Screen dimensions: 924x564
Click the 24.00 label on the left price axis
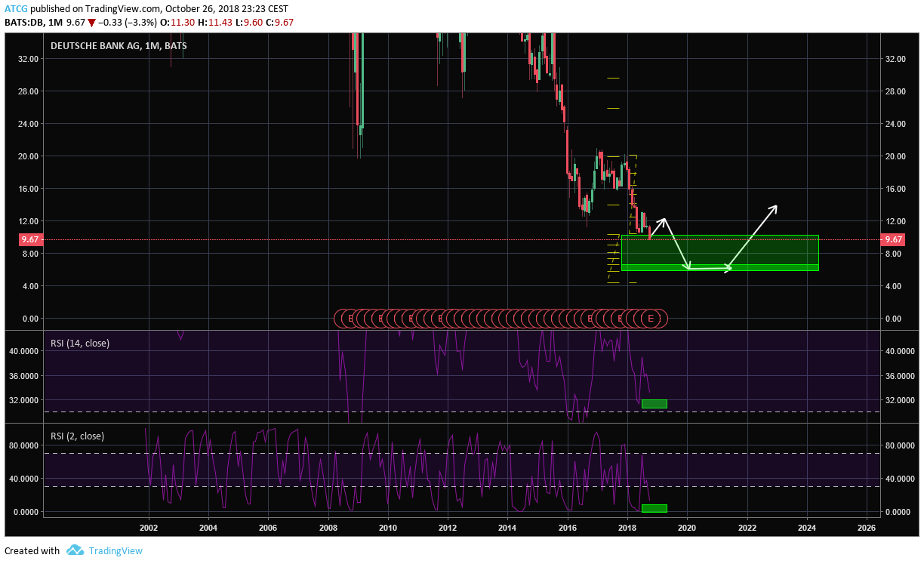pos(28,124)
